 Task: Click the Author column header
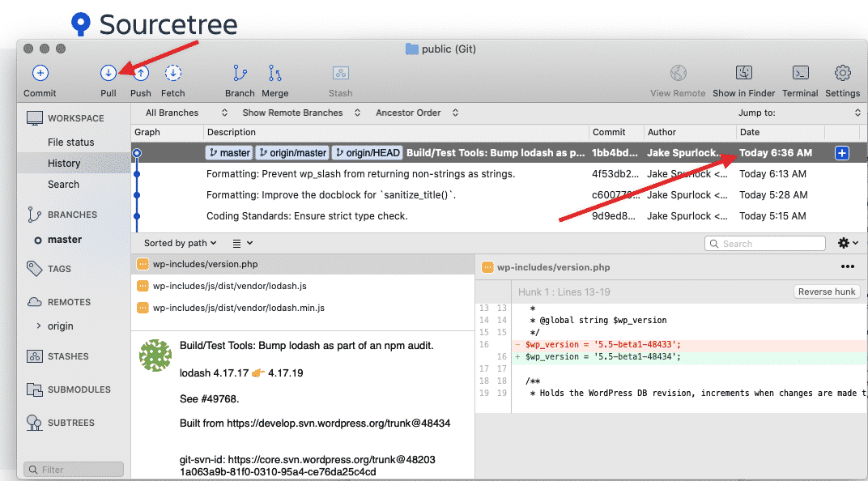pyautogui.click(x=662, y=132)
